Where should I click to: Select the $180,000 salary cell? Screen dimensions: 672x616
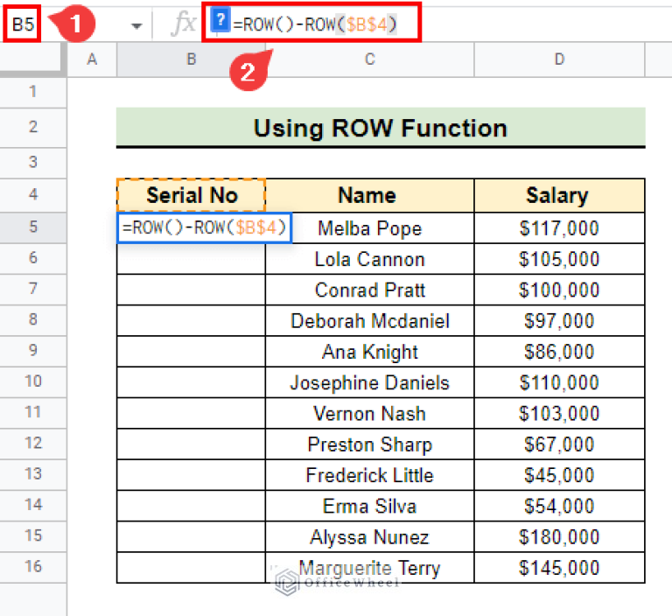click(x=558, y=536)
